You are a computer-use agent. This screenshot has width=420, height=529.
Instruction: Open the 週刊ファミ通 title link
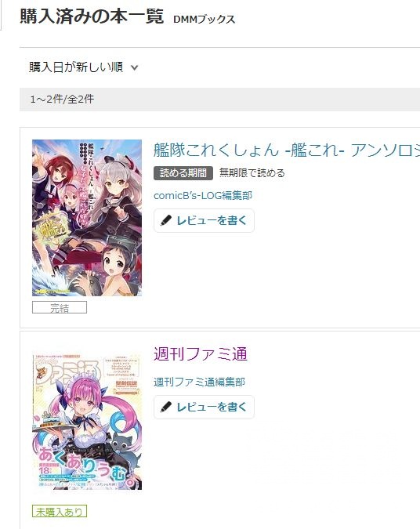point(201,354)
